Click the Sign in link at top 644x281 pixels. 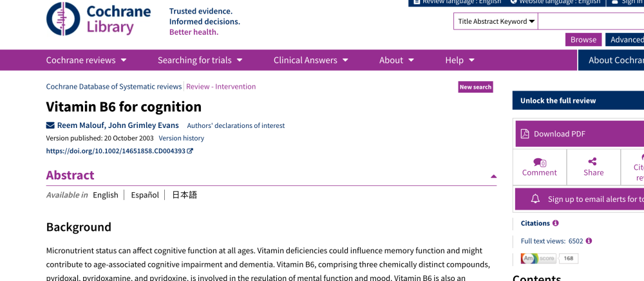629,2
